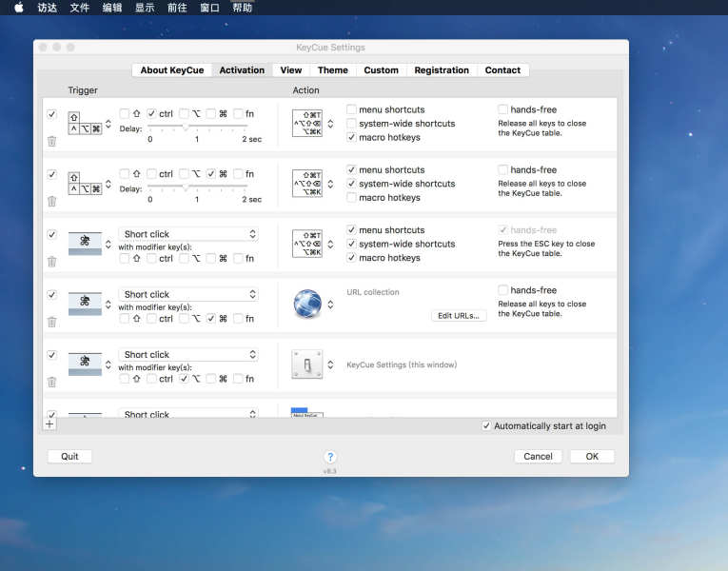Delete the first trigger row with trash icon
This screenshot has width=728, height=571.
point(51,141)
